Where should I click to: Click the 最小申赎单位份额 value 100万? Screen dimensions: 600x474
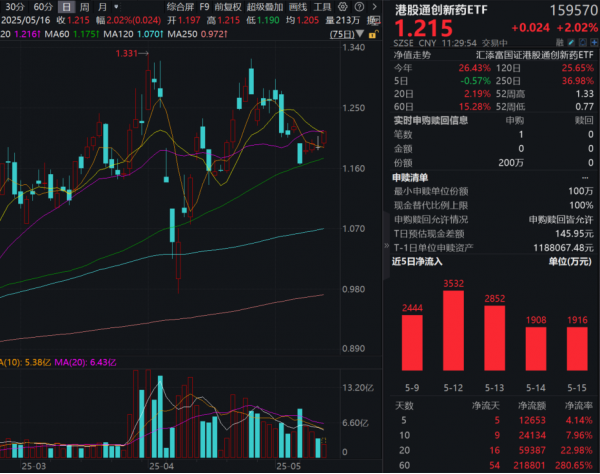tap(581, 191)
